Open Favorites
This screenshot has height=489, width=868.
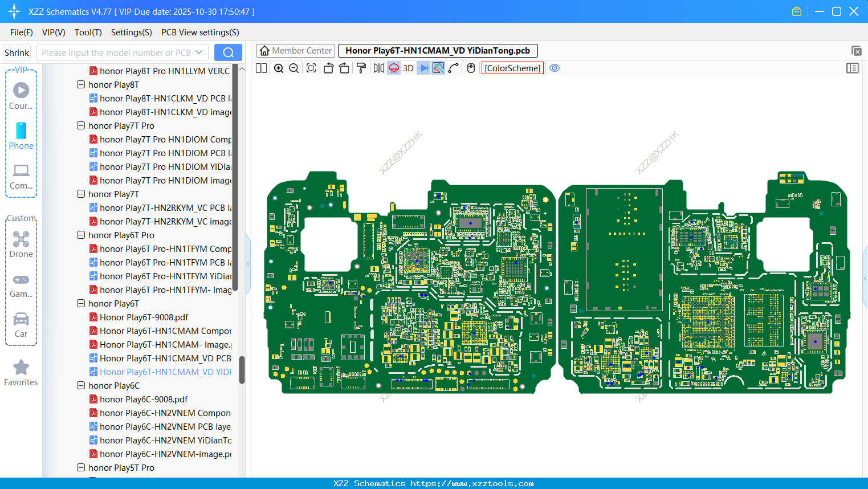point(21,373)
